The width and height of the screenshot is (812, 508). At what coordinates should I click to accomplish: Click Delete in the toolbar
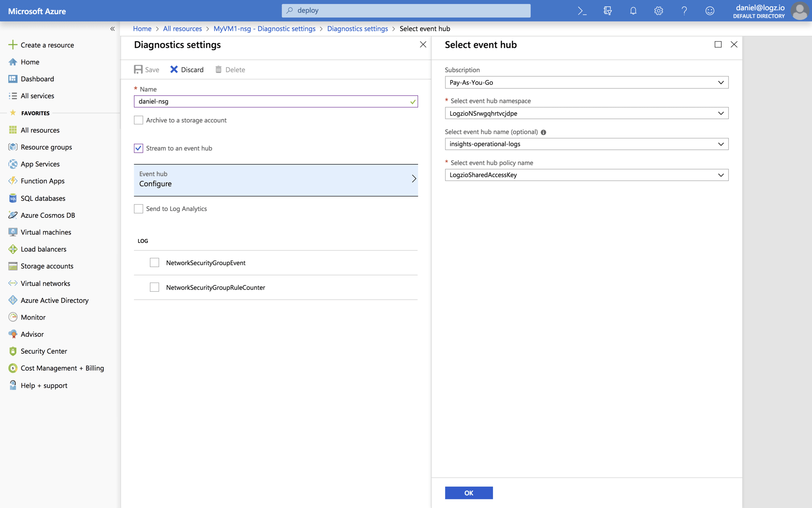point(230,70)
